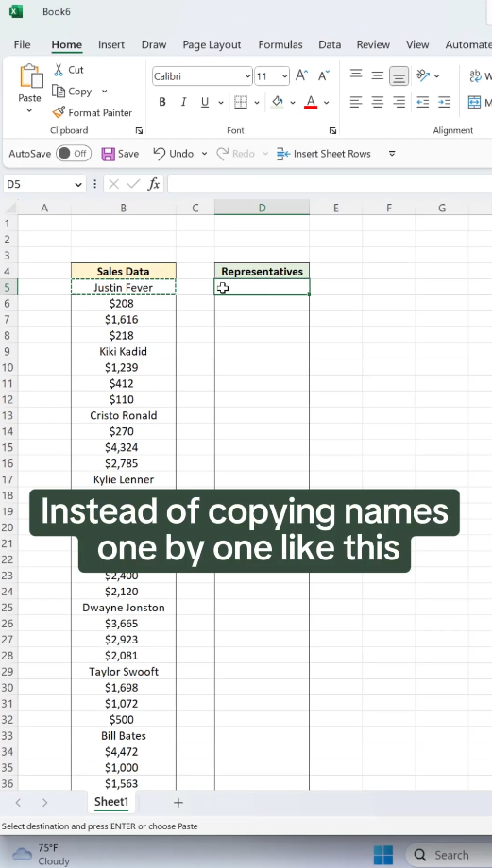Click the Save button in quick access
This screenshot has width=492, height=868.
pos(120,154)
